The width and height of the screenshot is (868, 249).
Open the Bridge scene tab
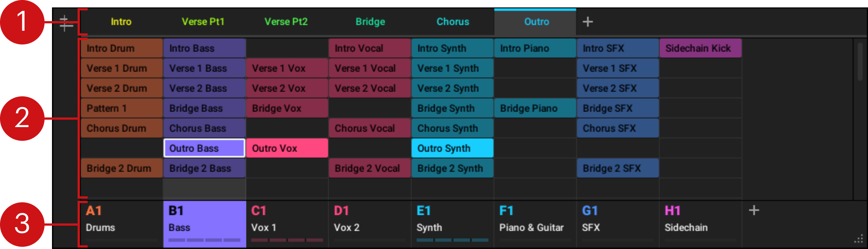tap(370, 22)
